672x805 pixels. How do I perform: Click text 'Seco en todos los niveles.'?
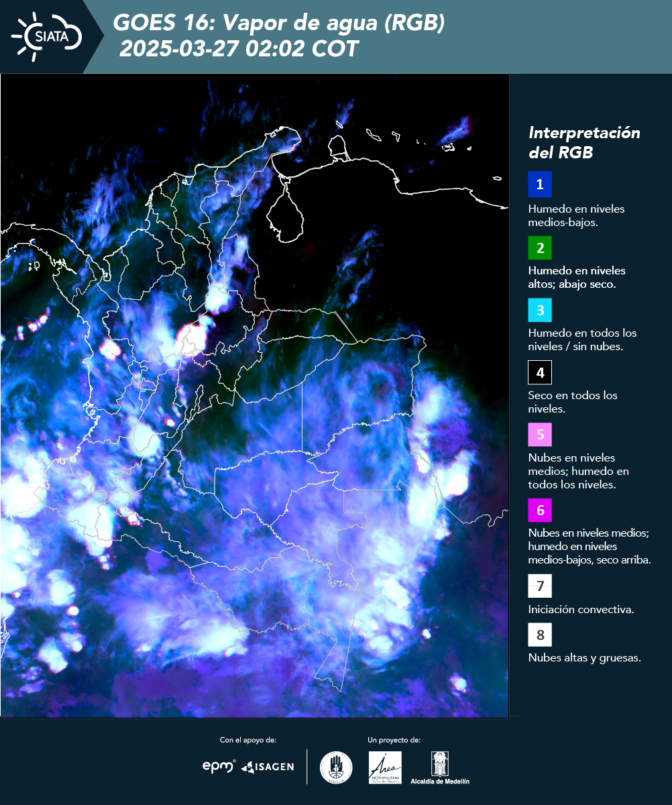pyautogui.click(x=573, y=402)
